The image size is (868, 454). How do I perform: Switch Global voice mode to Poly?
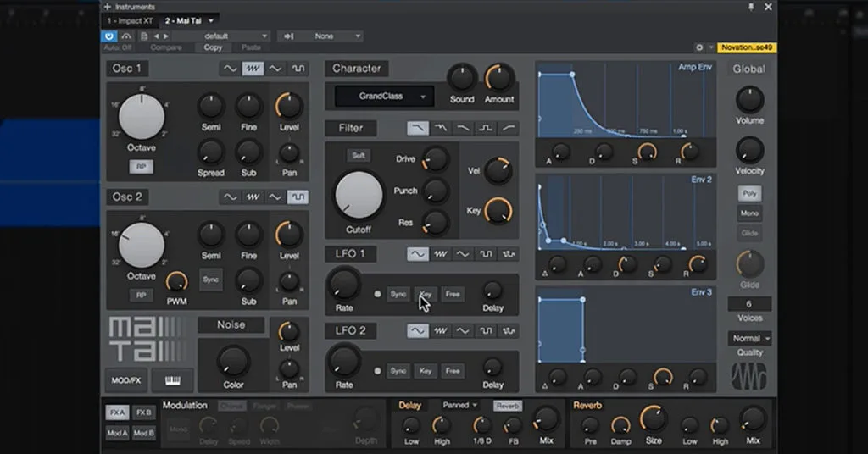pos(749,193)
